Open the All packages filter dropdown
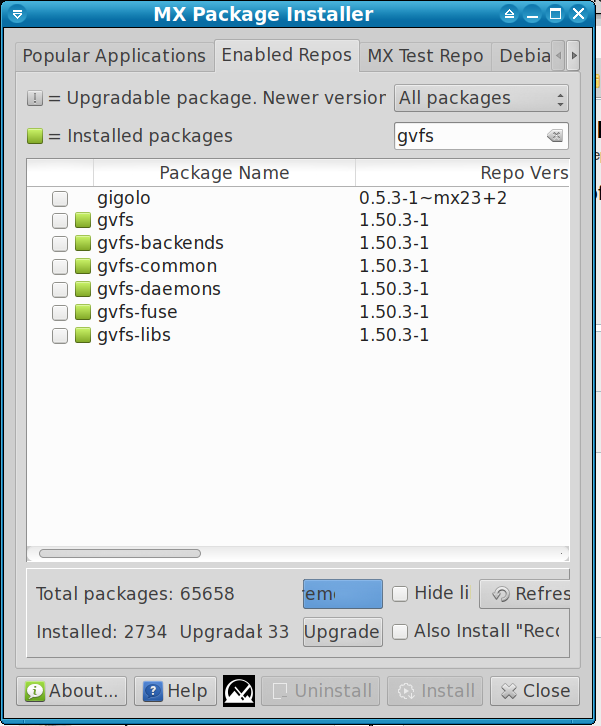The height and width of the screenshot is (726, 601). [x=481, y=98]
